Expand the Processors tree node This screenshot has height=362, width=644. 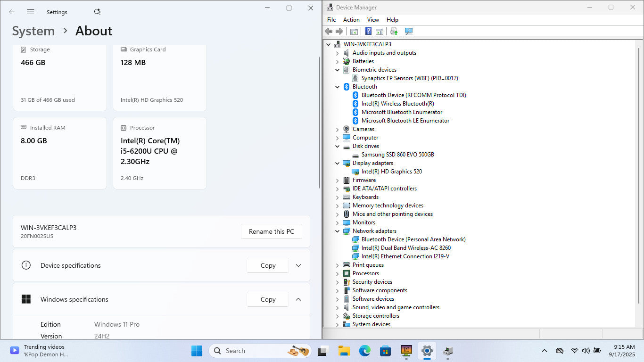tap(337, 273)
